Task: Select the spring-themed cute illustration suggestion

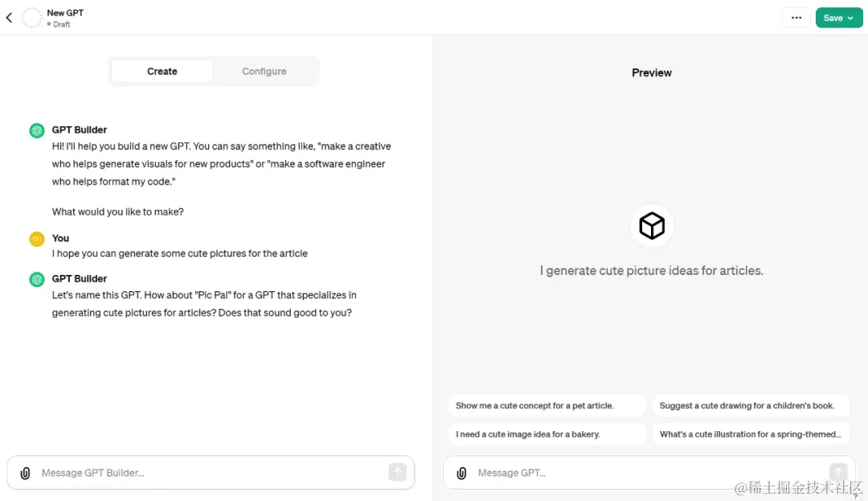Action: (751, 434)
